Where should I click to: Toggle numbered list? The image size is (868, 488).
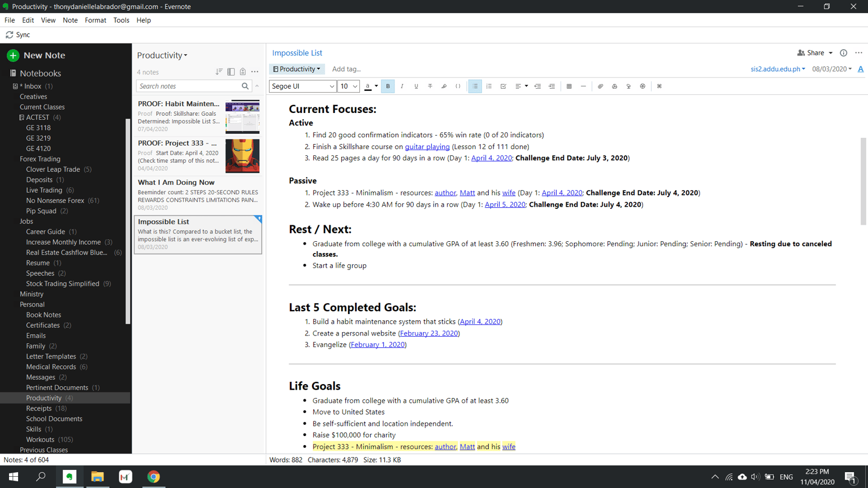489,86
